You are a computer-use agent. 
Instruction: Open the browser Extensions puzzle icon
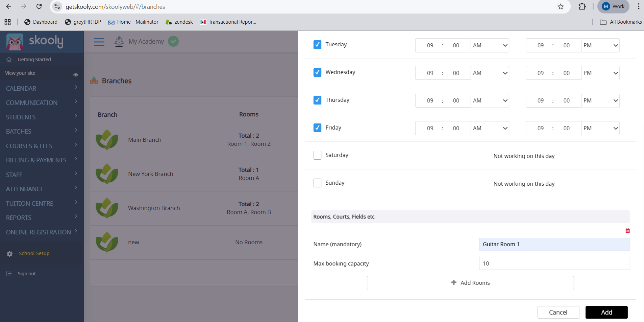pyautogui.click(x=582, y=6)
